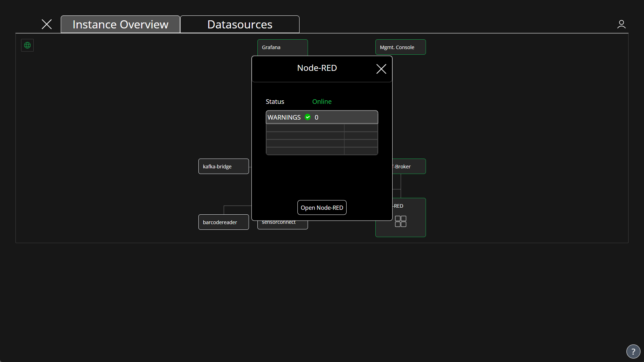This screenshot has height=362, width=644.
Task: Select the kafka-bridge node
Action: (x=223, y=166)
